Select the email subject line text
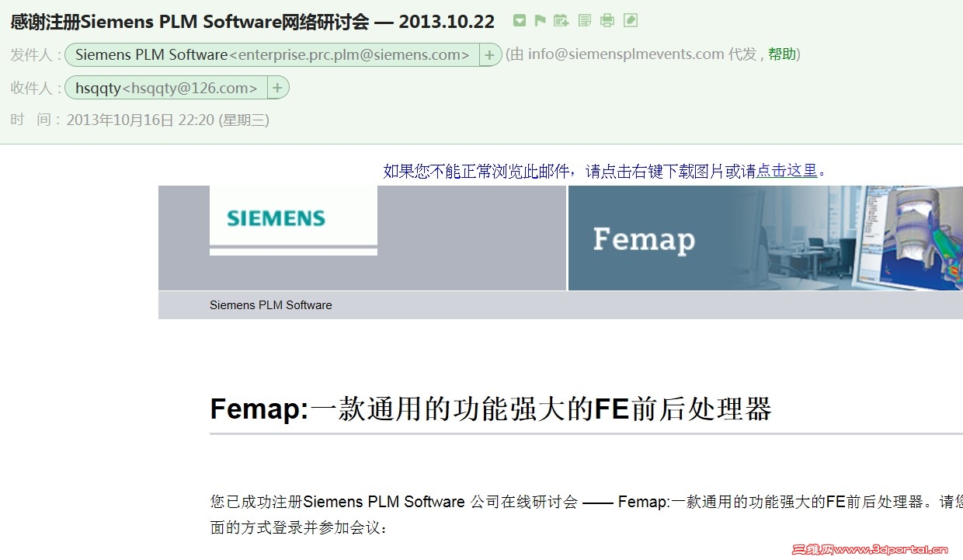 click(x=252, y=22)
